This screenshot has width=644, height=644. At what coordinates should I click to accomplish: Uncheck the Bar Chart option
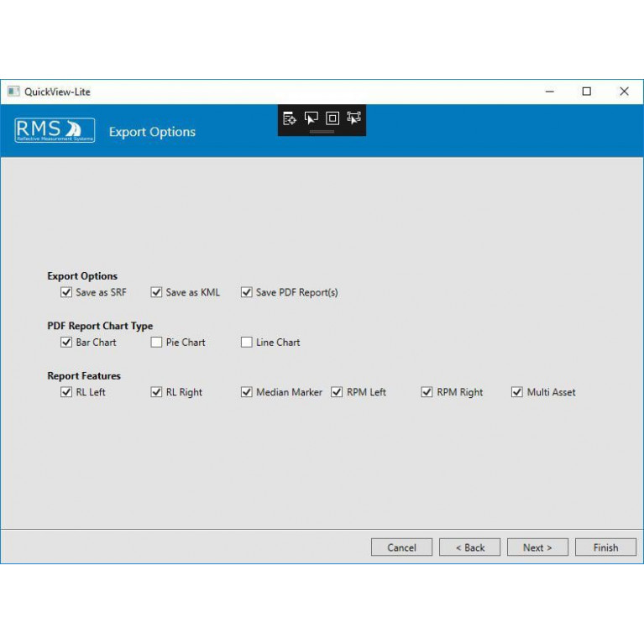[x=66, y=343]
